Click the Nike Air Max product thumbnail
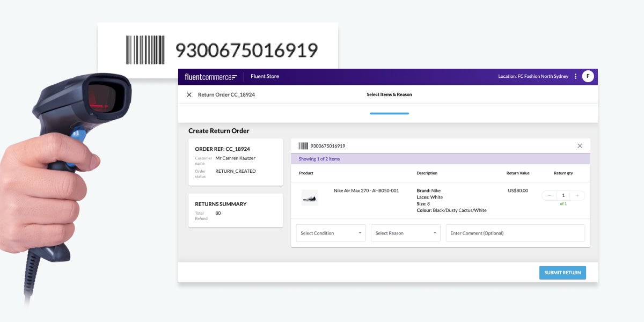The width and height of the screenshot is (644, 322). 310,197
